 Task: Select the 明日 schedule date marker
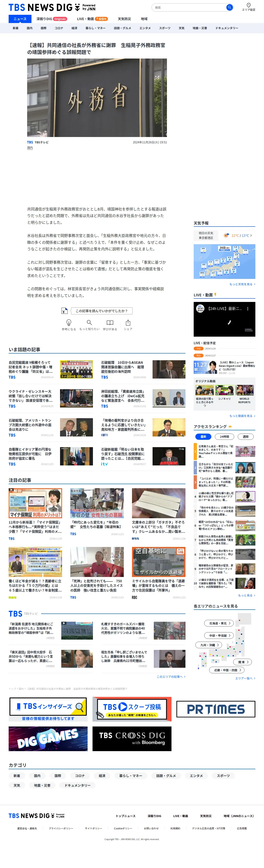(x=199, y=356)
